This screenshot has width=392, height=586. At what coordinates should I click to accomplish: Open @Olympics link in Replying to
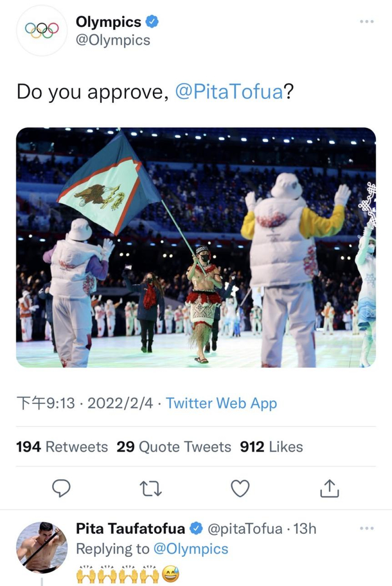(x=190, y=549)
